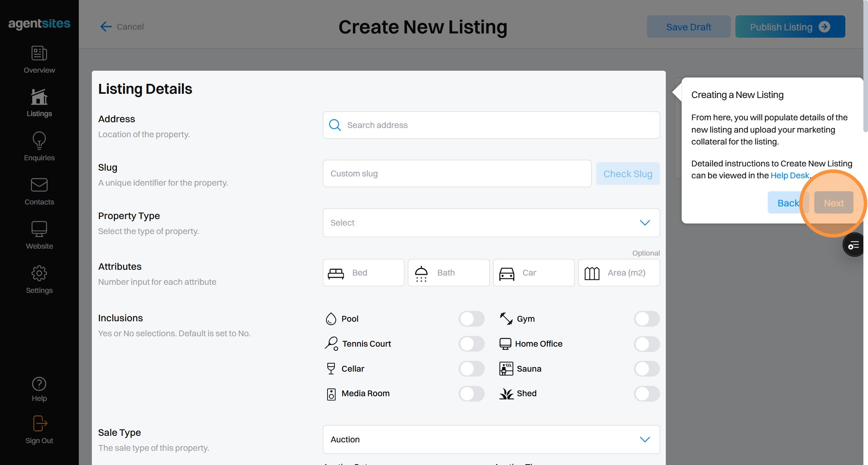Screen dimensions: 868x465
Task: Click the Cancel back arrow
Action: point(106,27)
